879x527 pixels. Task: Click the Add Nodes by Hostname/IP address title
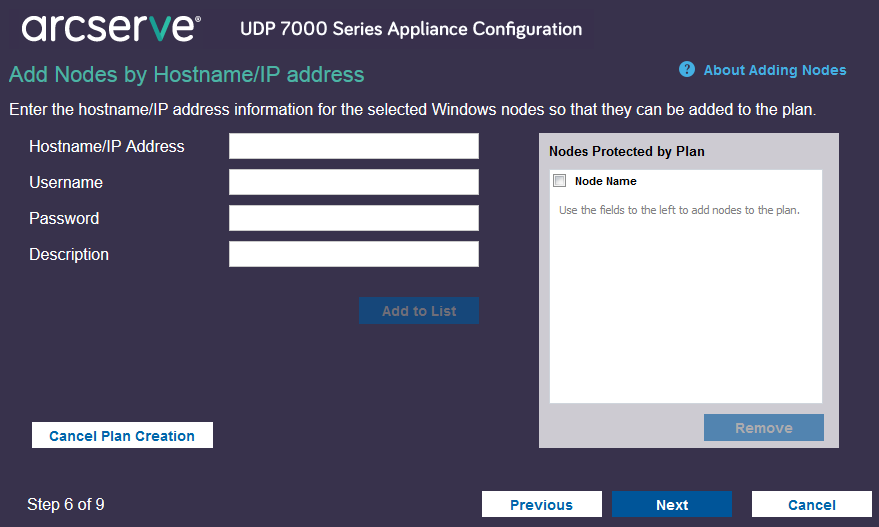(187, 75)
